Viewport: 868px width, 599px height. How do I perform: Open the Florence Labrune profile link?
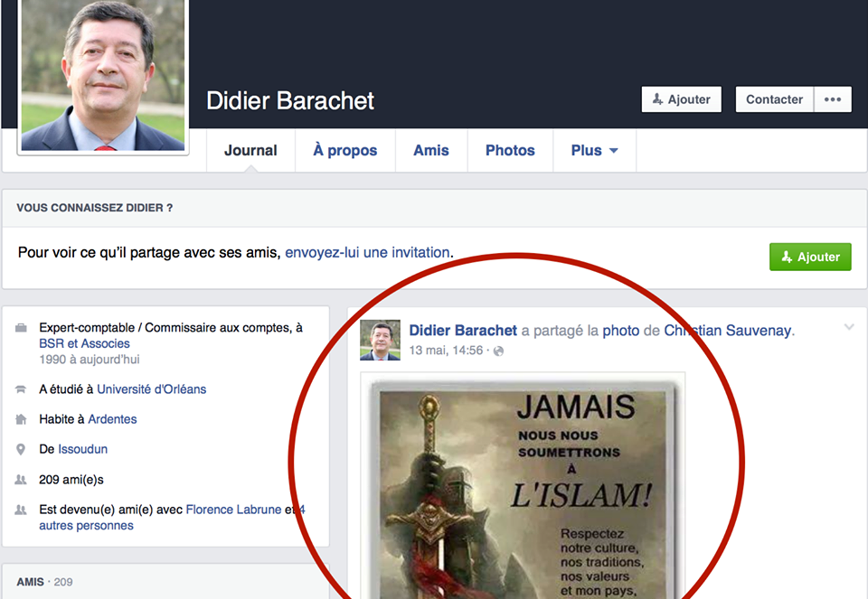click(233, 510)
